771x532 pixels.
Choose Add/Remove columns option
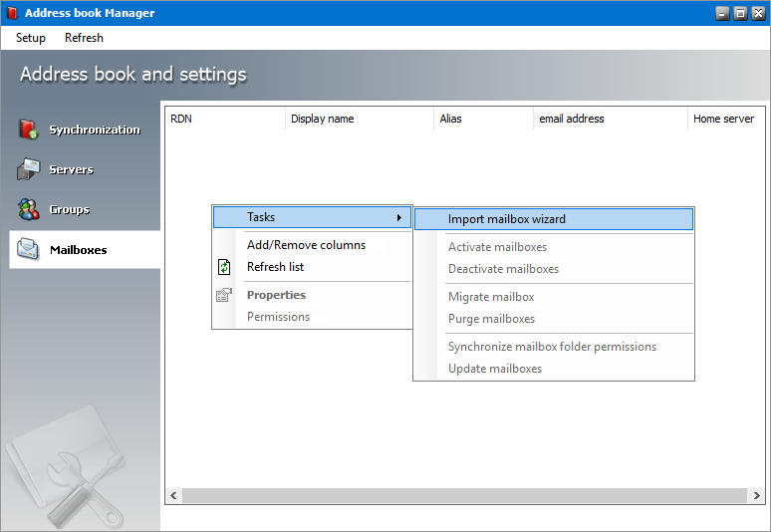pyautogui.click(x=306, y=245)
